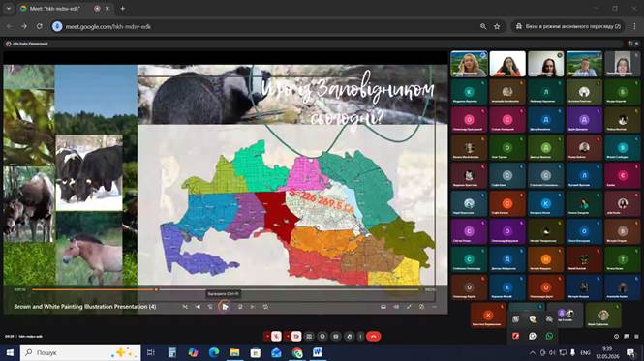Click the ENG language indicator

point(585,353)
